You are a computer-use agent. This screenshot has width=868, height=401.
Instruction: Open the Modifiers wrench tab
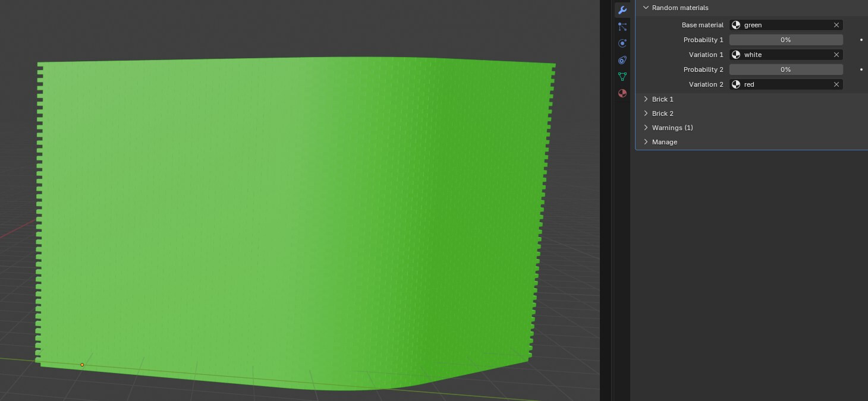coord(622,10)
